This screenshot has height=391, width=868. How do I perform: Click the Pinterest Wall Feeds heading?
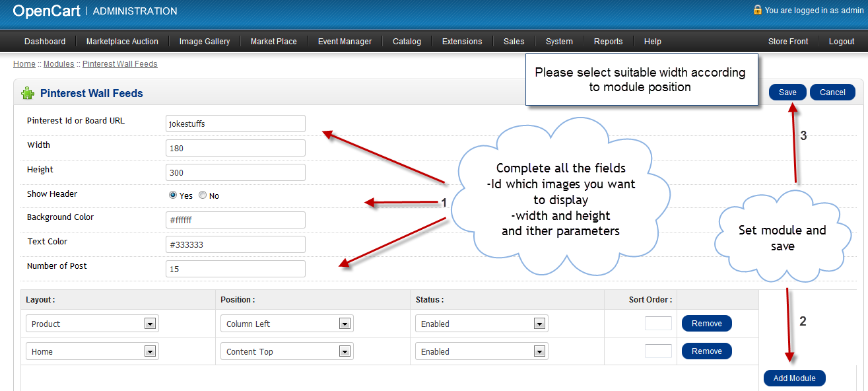coord(92,94)
